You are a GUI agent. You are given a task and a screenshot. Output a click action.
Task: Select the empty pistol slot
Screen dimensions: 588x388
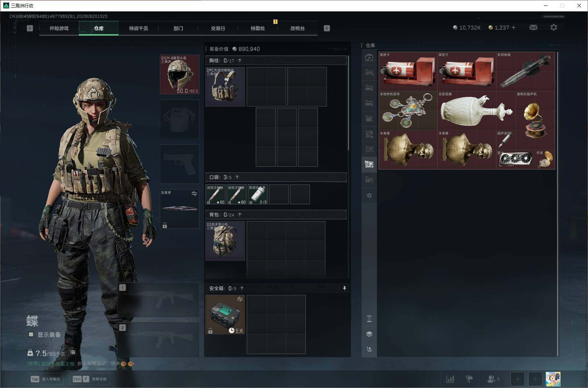[x=179, y=164]
